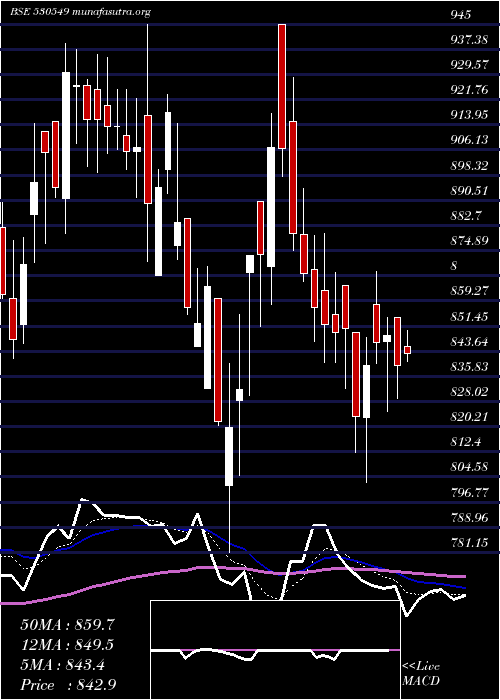Image resolution: width=500 pixels, height=700 pixels.
Task: Select the 945 price axis label
Action: pos(461,15)
